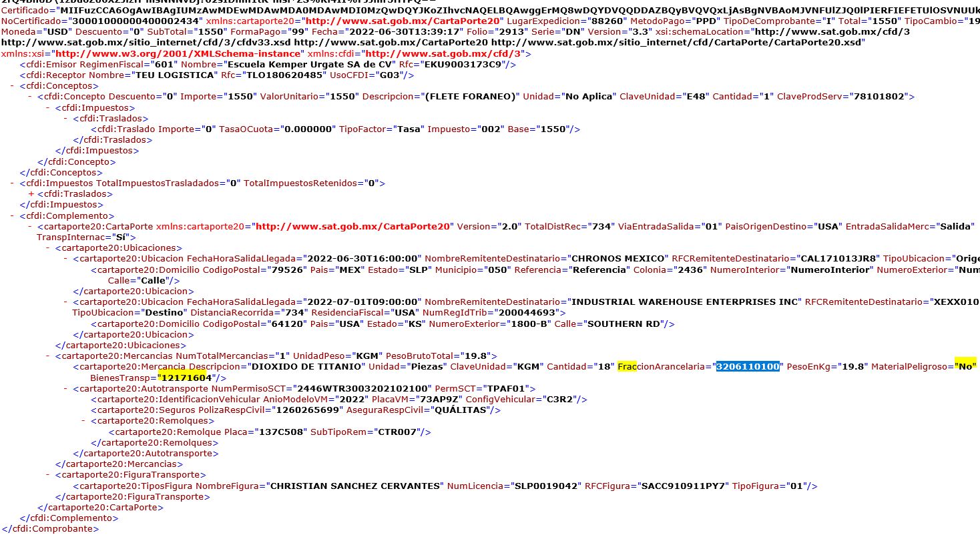The height and width of the screenshot is (545, 980).
Task: Click NumLicencia value SLP0019042
Action: (x=546, y=486)
